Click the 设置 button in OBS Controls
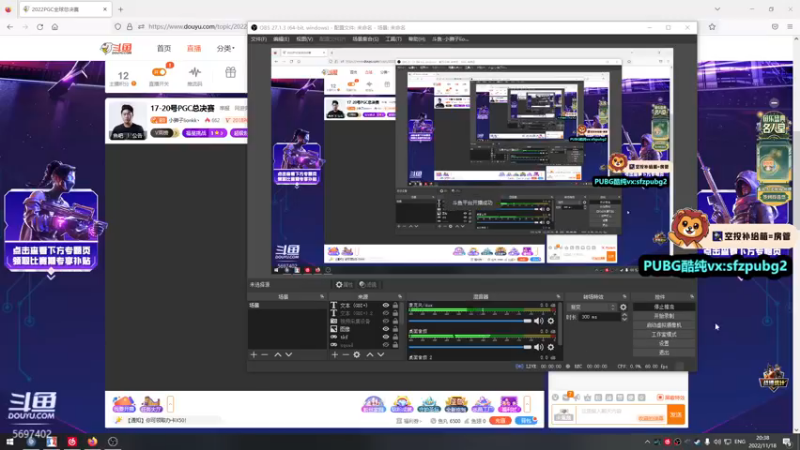The image size is (800, 450). click(x=664, y=343)
